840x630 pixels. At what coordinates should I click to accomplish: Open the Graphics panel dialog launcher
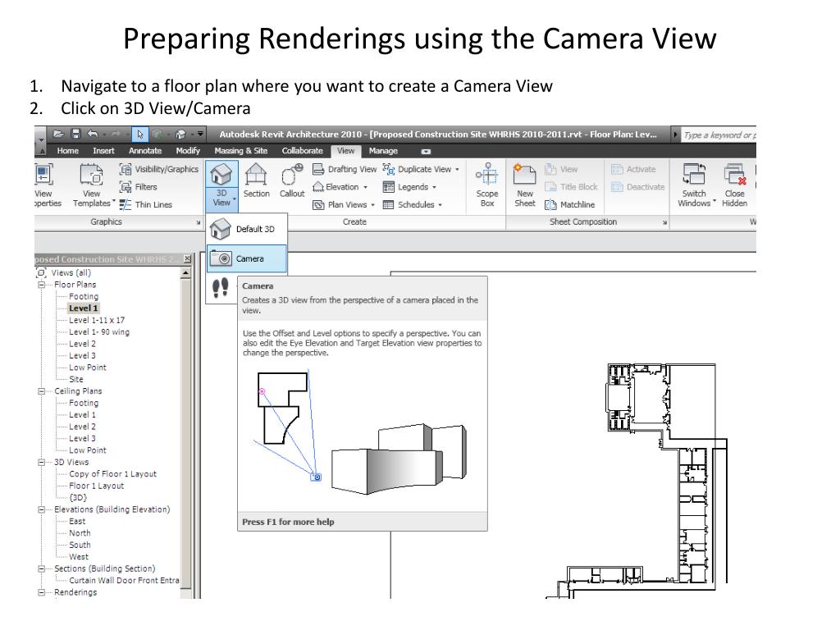tap(199, 222)
